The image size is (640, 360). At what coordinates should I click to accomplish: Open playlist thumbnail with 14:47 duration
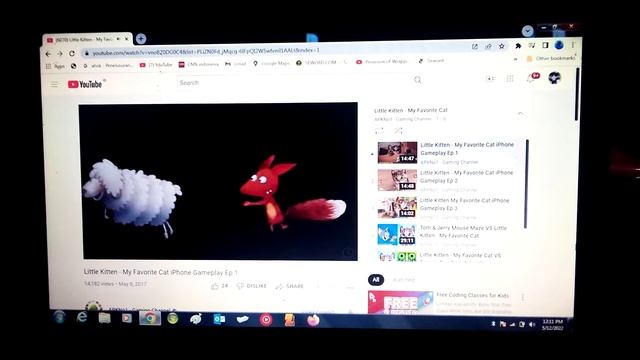397,152
